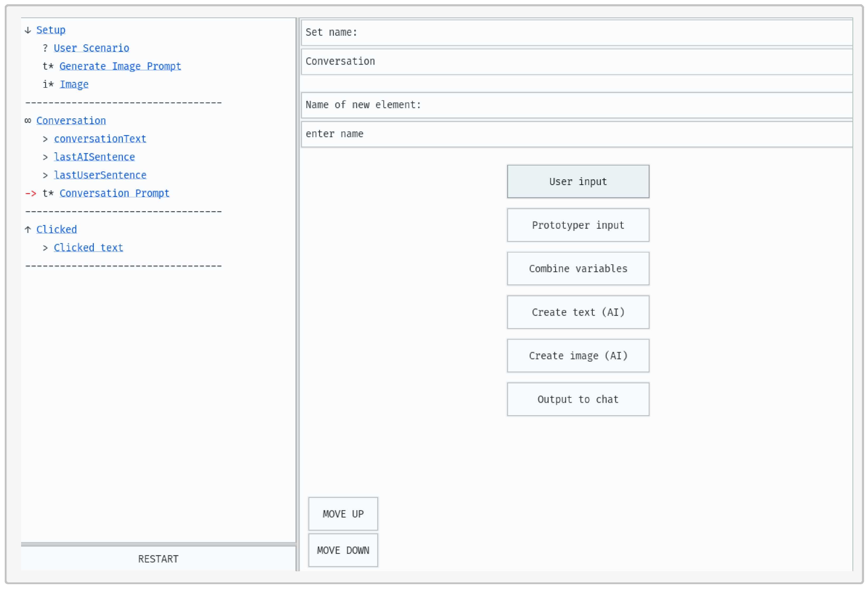
Task: Open the Setup set link
Action: 51,30
